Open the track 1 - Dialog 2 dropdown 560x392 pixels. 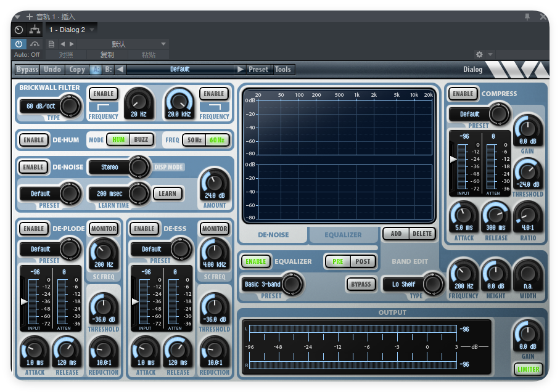pos(72,30)
